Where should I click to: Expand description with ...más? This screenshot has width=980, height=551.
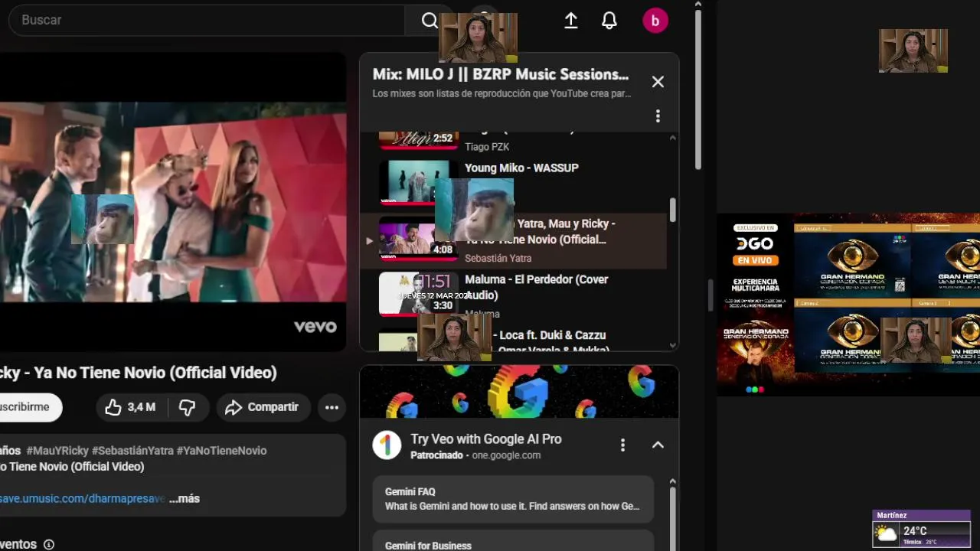coord(184,498)
